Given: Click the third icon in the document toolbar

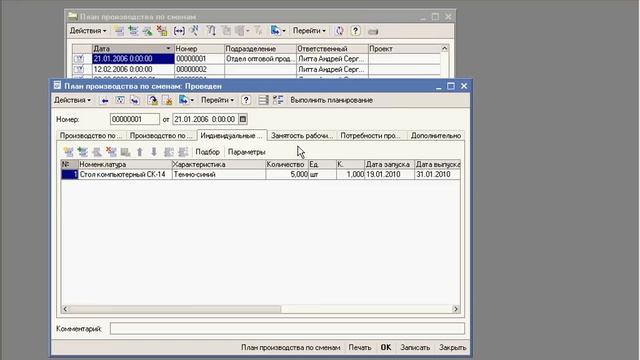Looking at the screenshot, I should pos(135,100).
